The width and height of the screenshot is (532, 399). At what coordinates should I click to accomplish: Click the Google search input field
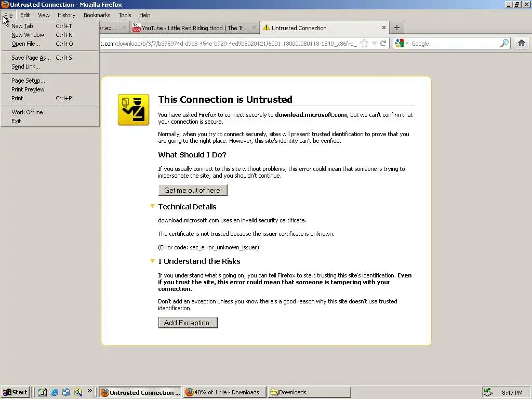click(455, 44)
